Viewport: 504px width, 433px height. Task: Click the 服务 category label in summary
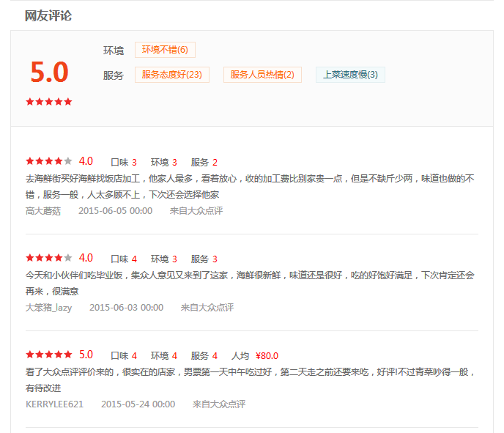pos(114,75)
